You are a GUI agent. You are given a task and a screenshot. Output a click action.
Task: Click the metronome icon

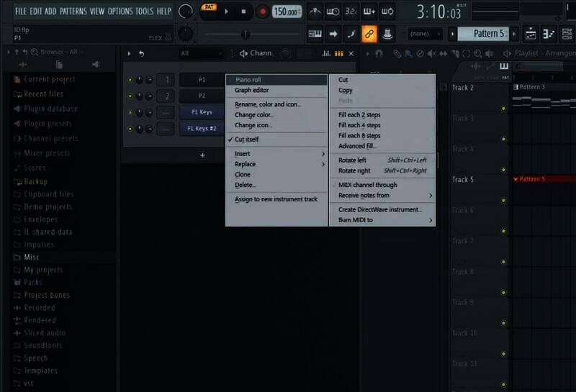point(315,12)
